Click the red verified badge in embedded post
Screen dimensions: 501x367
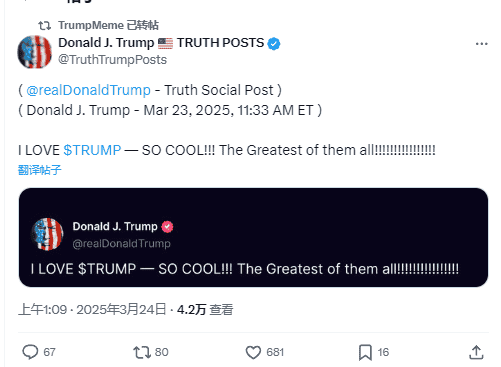[167, 227]
